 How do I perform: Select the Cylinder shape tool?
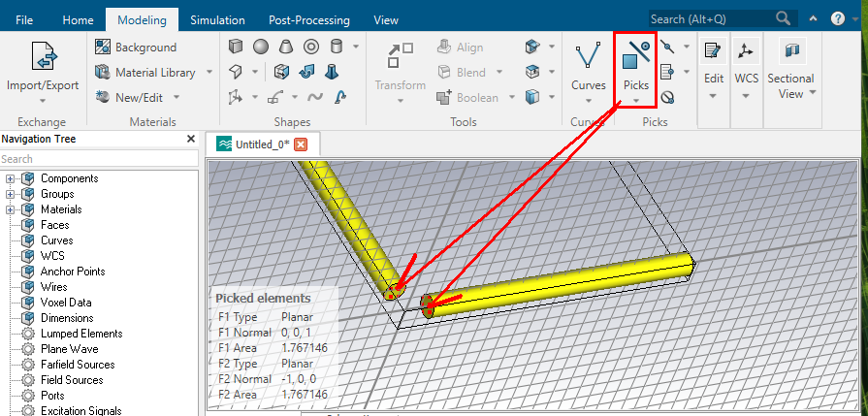pyautogui.click(x=337, y=47)
